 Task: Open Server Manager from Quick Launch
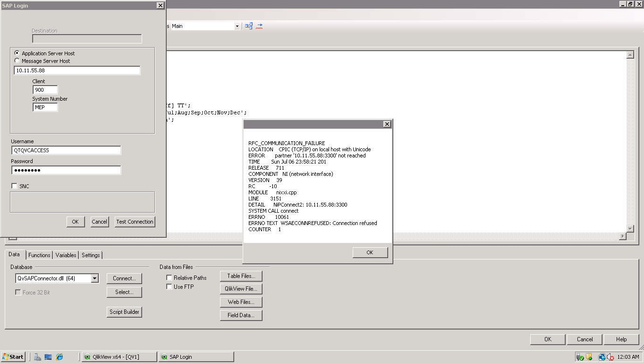click(x=37, y=357)
